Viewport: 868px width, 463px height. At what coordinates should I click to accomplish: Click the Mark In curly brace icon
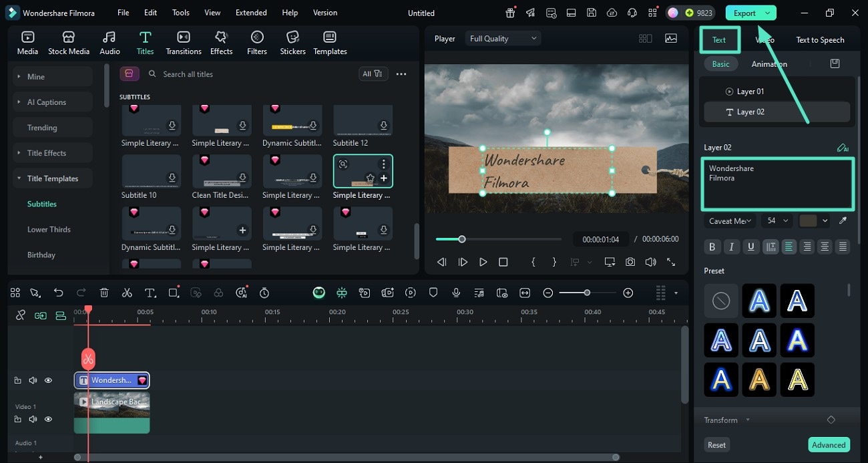click(x=533, y=262)
